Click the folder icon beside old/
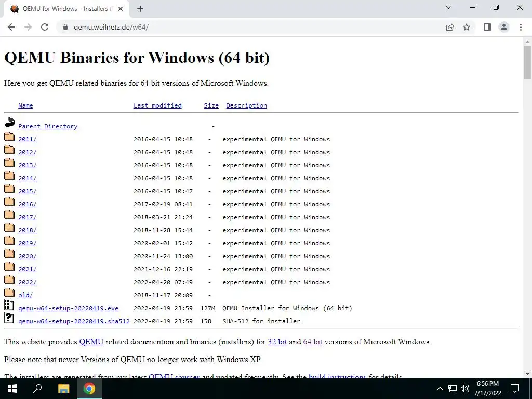532x399 pixels. coord(9,292)
